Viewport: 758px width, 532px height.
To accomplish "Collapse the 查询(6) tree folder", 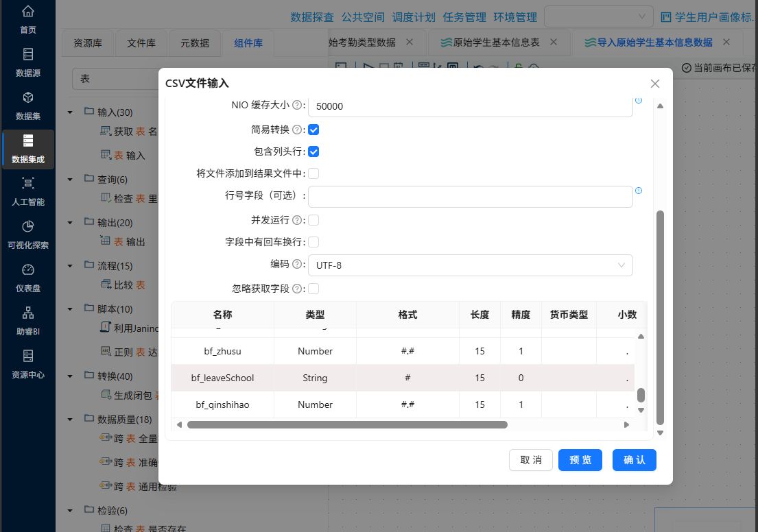I will tap(70, 179).
